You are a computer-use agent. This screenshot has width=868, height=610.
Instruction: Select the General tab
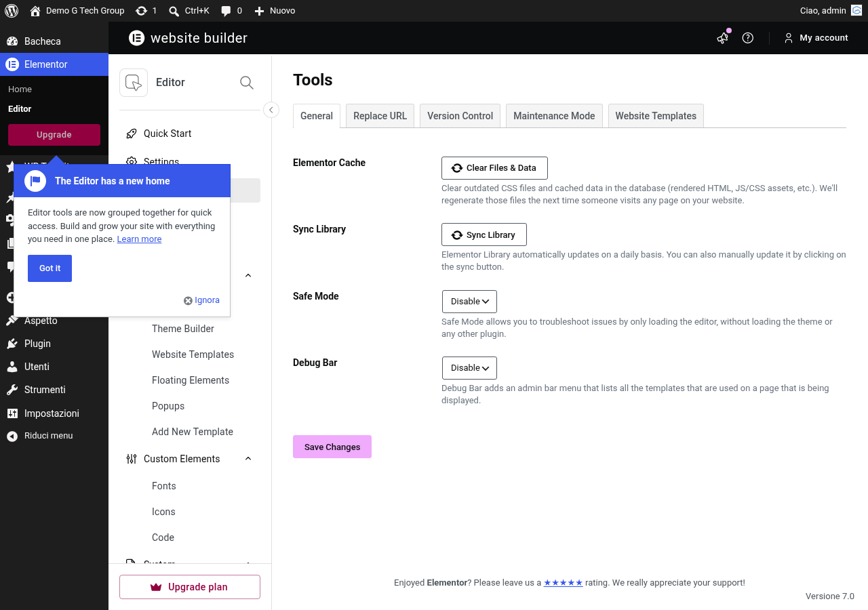[x=317, y=116]
